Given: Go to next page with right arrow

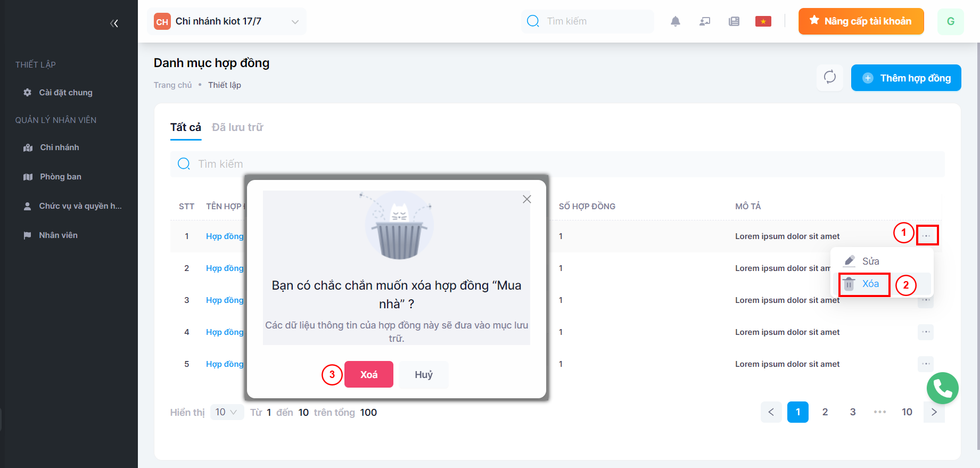Looking at the screenshot, I should (x=934, y=412).
